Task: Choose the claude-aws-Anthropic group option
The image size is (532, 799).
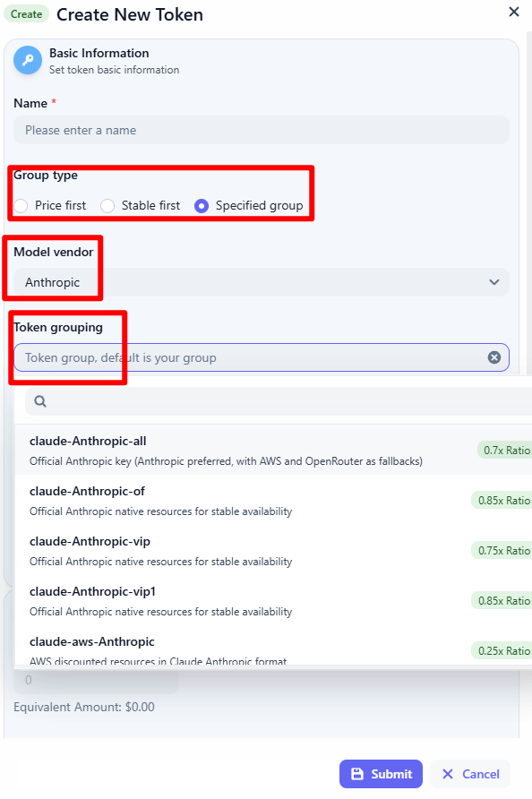Action: click(273, 645)
